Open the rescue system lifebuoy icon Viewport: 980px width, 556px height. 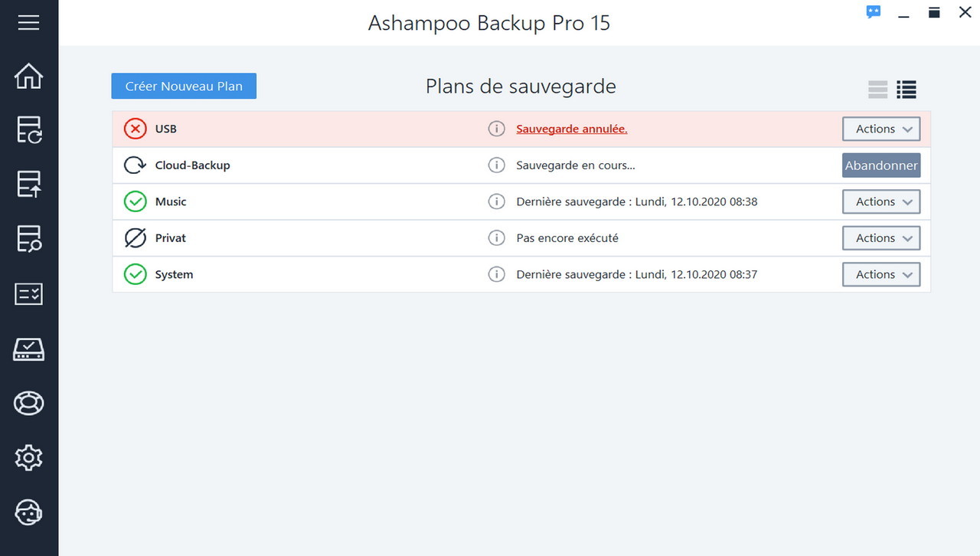(28, 404)
